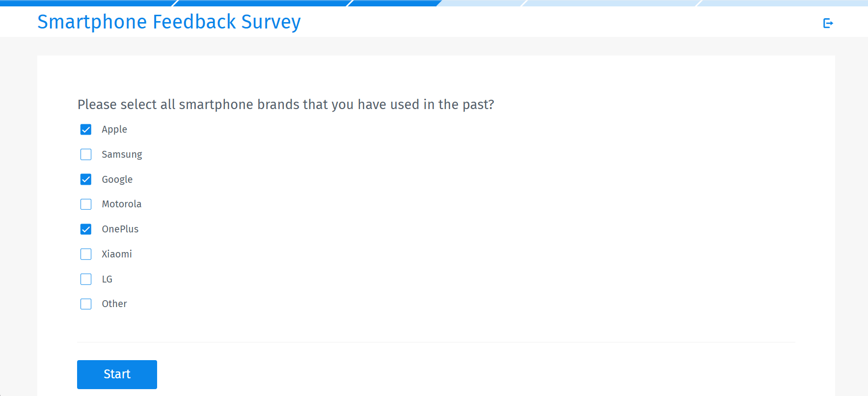Check the LG option
Screen dimensions: 868x396
[86, 279]
